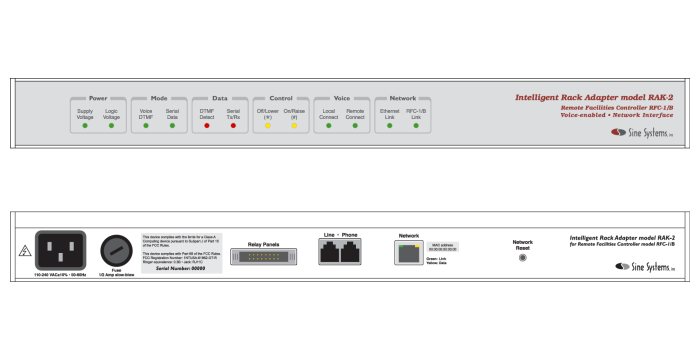Push the Network Reset button

coord(523,258)
